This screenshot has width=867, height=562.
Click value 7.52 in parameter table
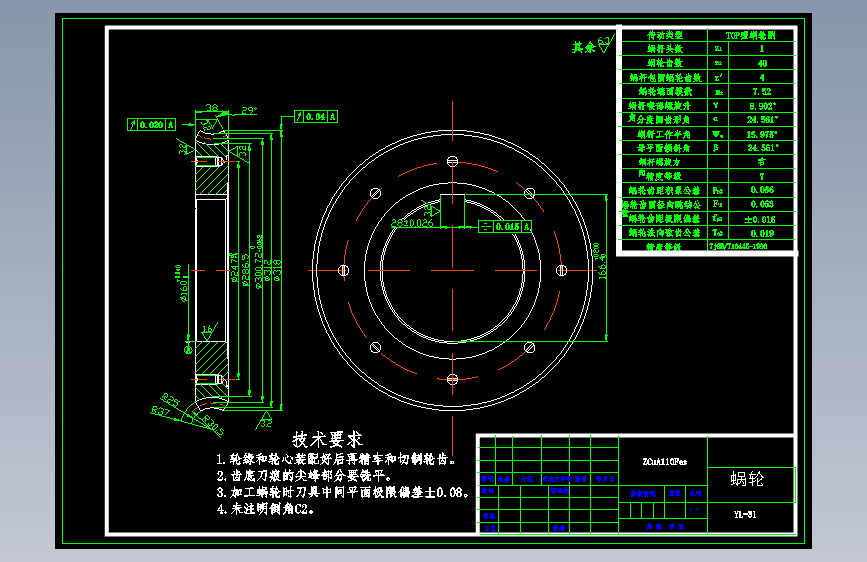(762, 92)
